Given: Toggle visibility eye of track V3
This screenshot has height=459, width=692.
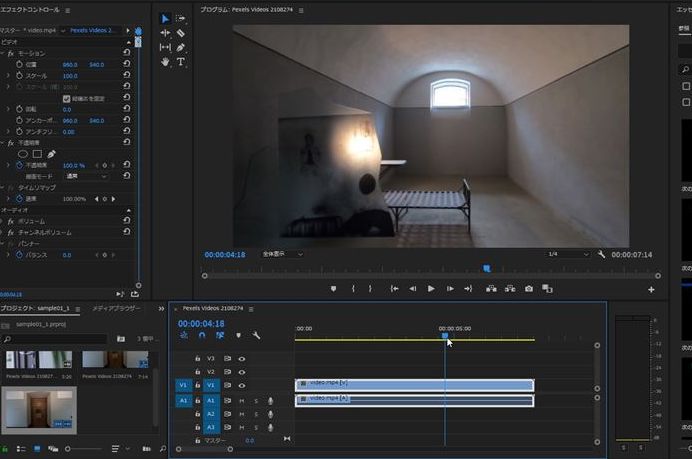Looking at the screenshot, I should click(242, 358).
